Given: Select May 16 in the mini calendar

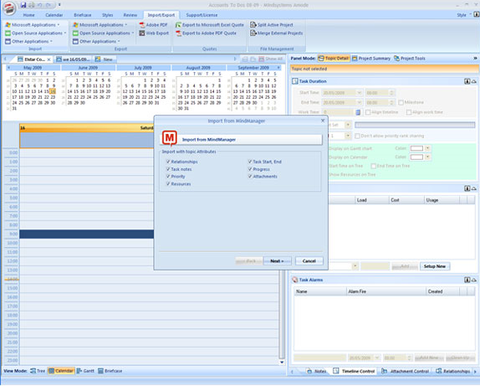Looking at the screenshot, I should [53, 91].
